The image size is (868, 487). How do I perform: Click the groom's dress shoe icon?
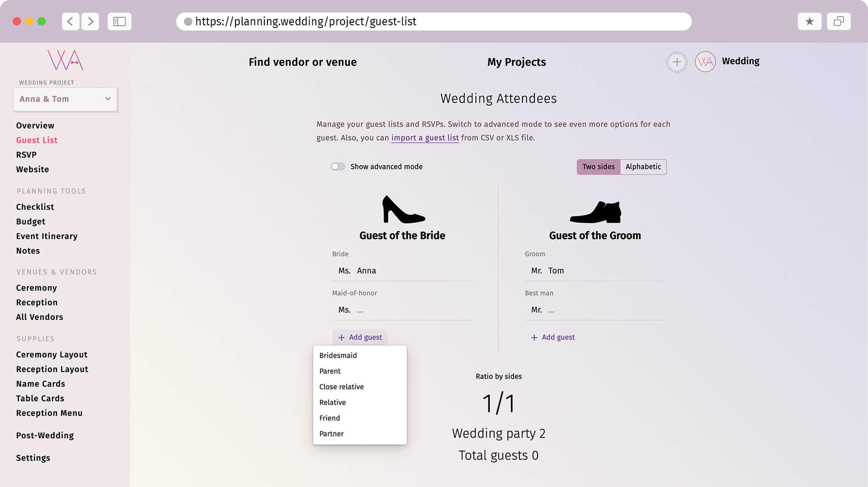[x=594, y=212]
